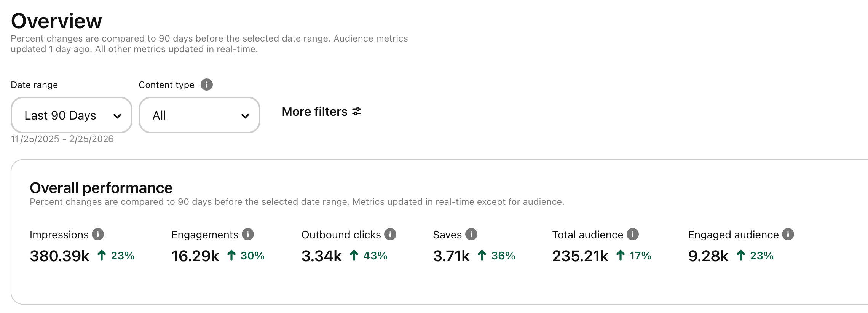This screenshot has height=313, width=868.
Task: Select the Saves 3.71k metric
Action: 452,256
